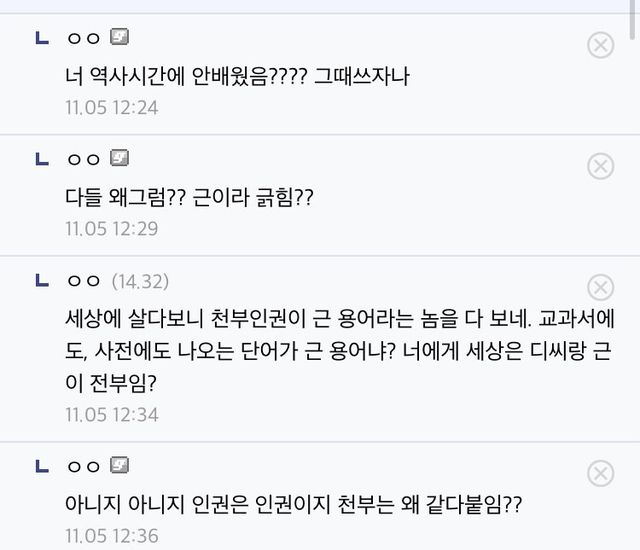640x550 pixels.
Task: Click the timestamp 11.05 12:29
Action: [x=112, y=228]
